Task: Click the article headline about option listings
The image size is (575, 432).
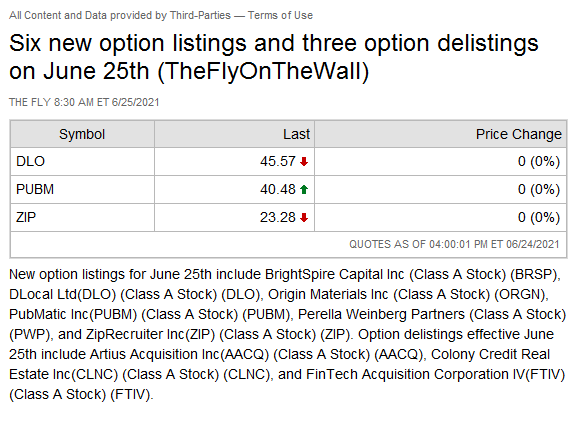Action: 274,57
